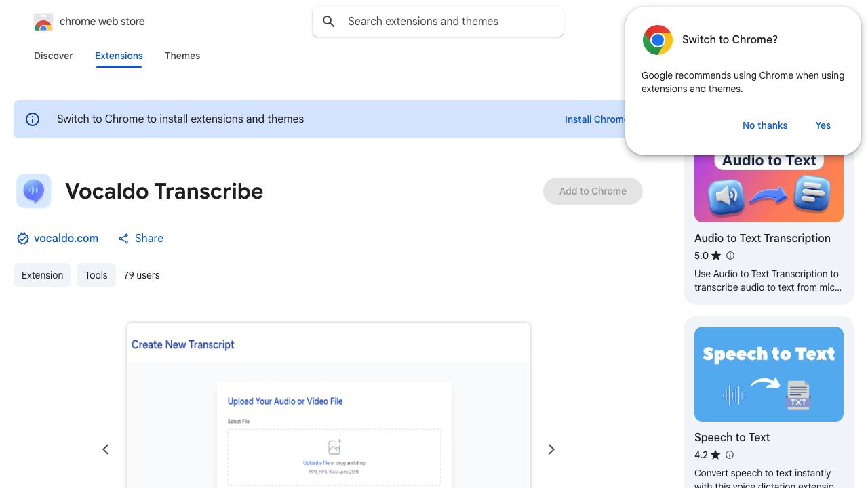Screen dimensions: 868x488
Task: Switch to the Themes tab
Action: [182, 56]
